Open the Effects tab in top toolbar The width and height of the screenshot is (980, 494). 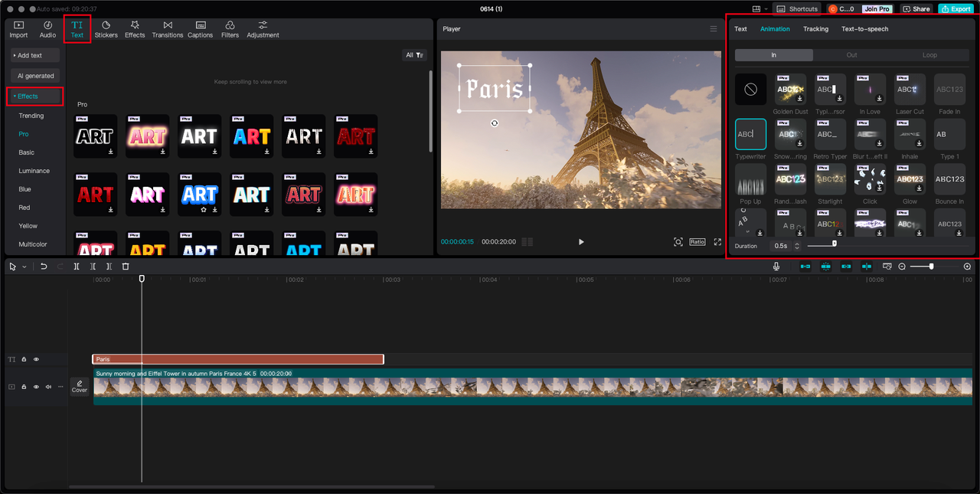tap(135, 29)
